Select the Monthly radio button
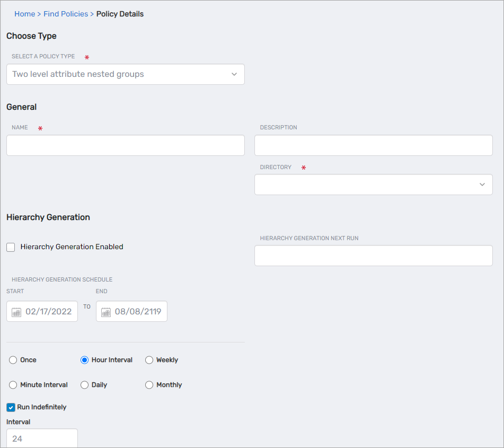Image resolution: width=504 pixels, height=448 pixels. click(149, 385)
